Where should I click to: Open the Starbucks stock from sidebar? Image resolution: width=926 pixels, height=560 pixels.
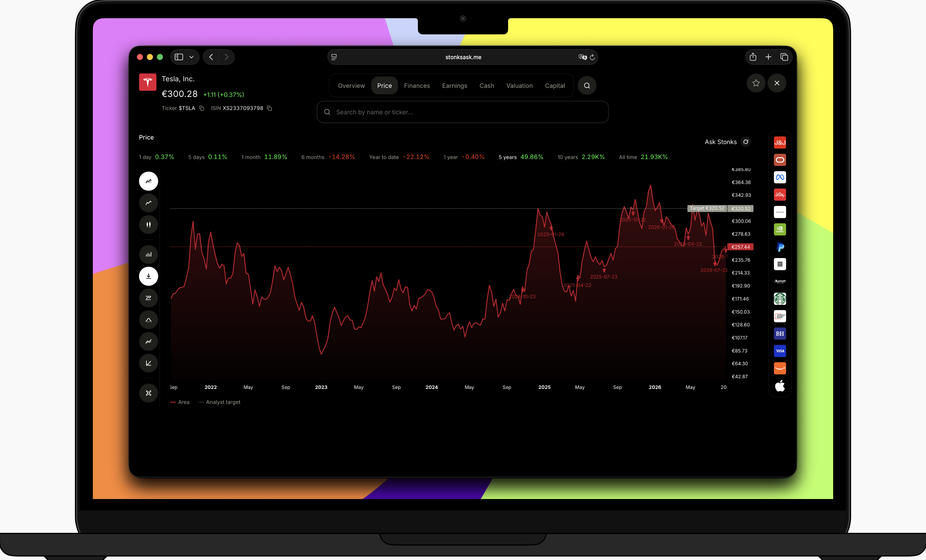(x=780, y=299)
